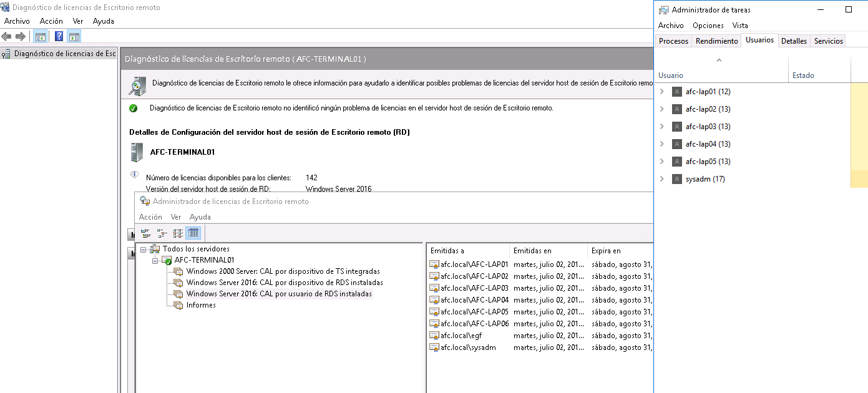Open Acción menu in Diagnóstico window

tap(51, 21)
